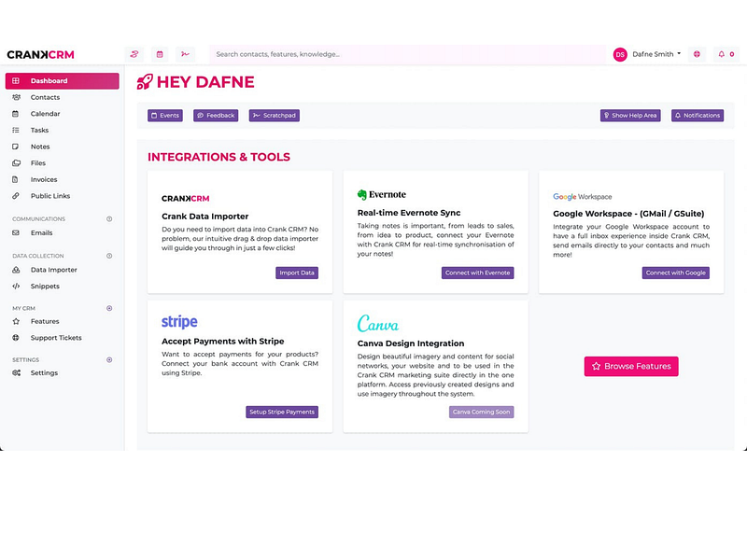Click the Contacts people icon in sidebar
The width and height of the screenshot is (747, 560).
click(16, 97)
